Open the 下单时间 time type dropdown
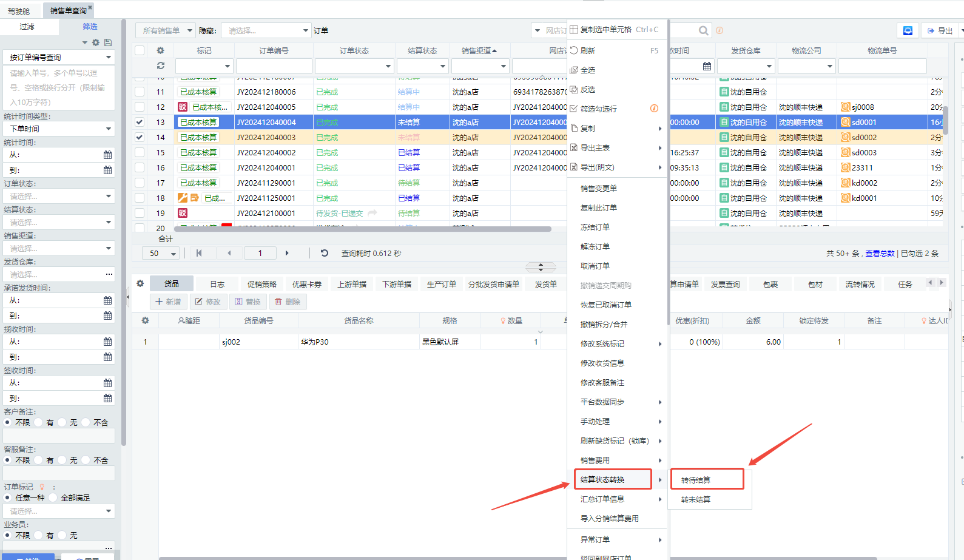 click(59, 129)
